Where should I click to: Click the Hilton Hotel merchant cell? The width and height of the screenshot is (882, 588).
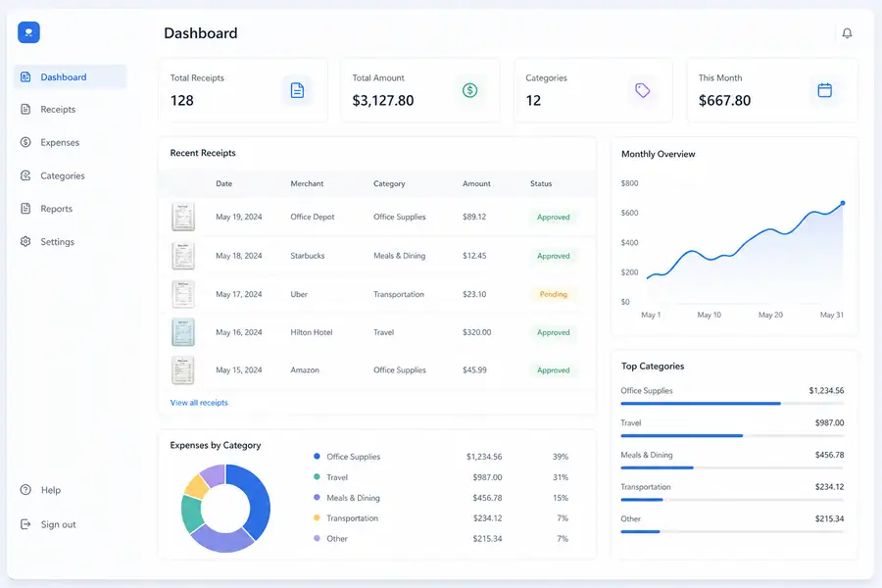point(311,332)
